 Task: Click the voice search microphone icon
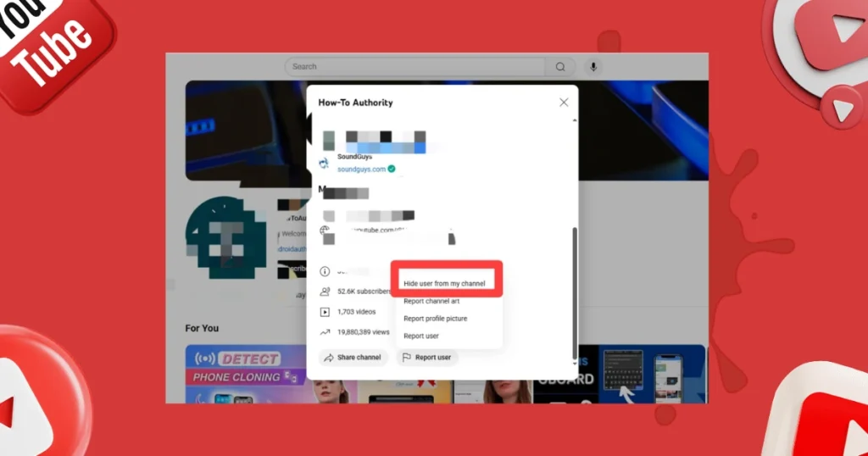tap(593, 67)
